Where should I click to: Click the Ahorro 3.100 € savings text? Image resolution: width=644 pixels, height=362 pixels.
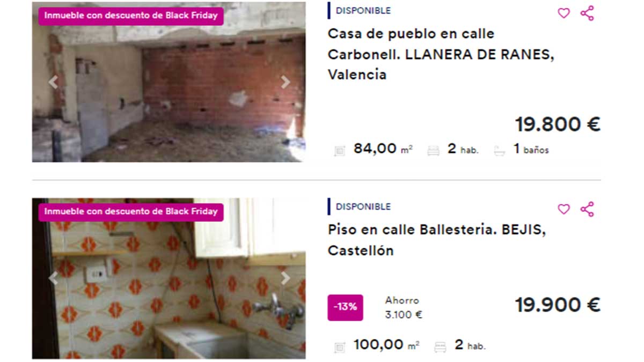(404, 308)
